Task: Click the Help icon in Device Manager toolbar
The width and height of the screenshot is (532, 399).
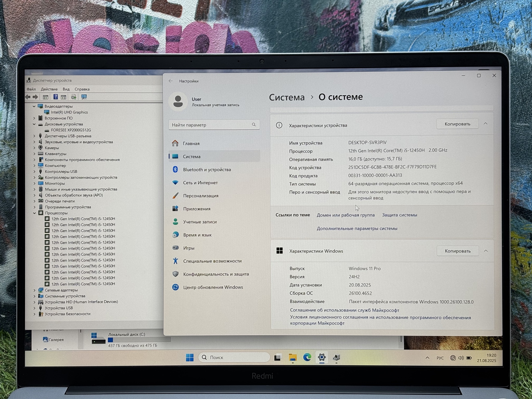Action: [x=55, y=97]
